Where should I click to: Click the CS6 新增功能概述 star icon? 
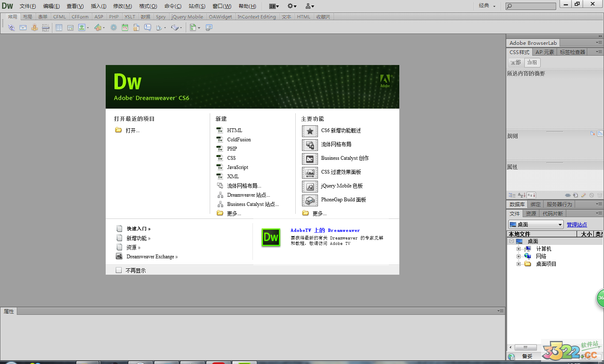click(310, 131)
